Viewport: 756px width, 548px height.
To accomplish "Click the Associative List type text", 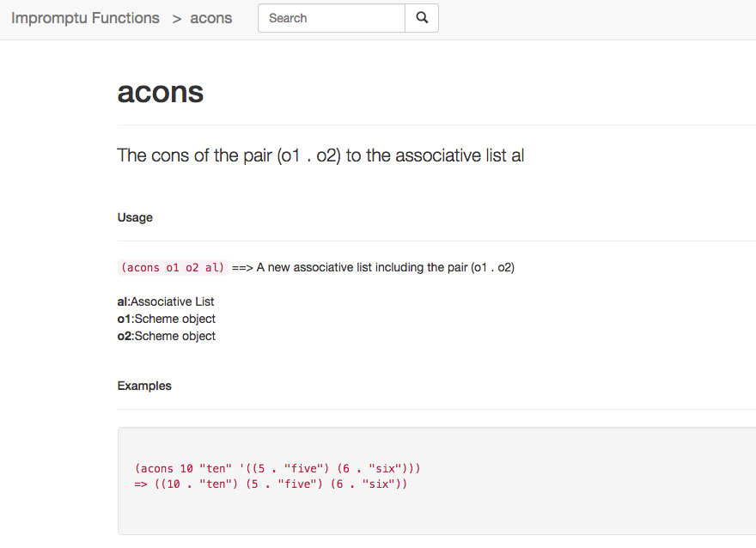I will [x=172, y=301].
